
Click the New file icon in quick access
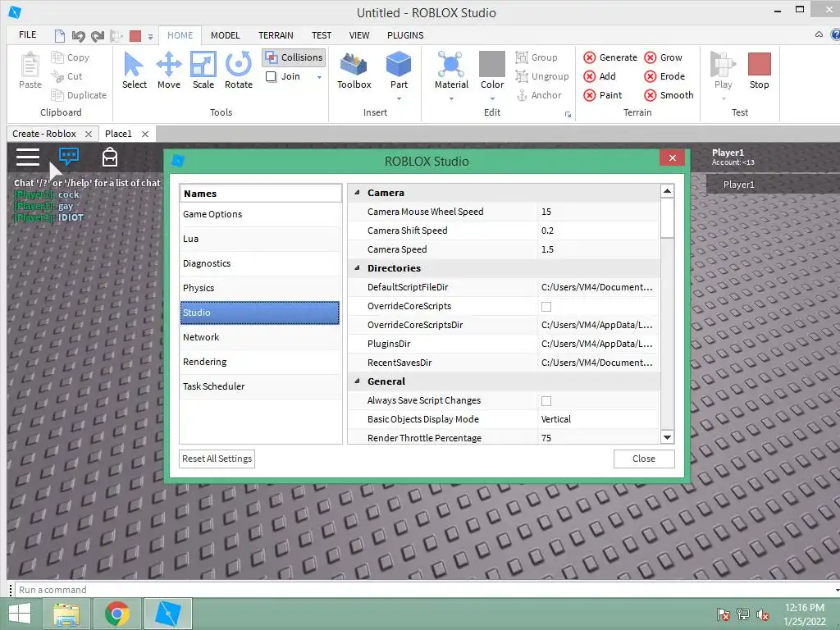click(60, 35)
